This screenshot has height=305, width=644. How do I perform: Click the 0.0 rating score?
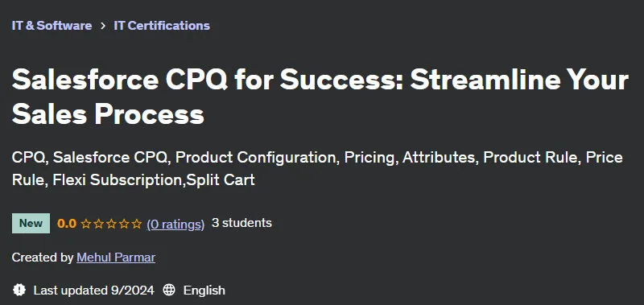(67, 224)
